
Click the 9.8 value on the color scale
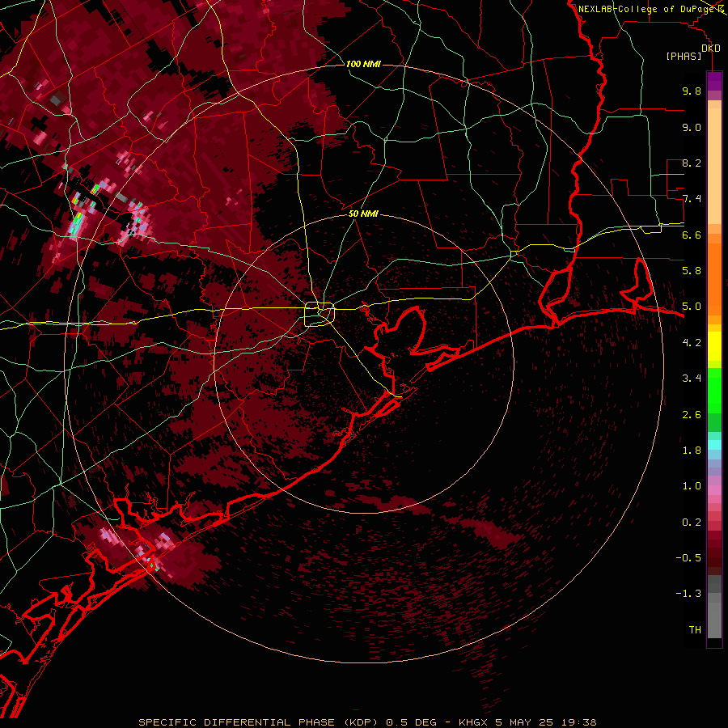point(692,91)
